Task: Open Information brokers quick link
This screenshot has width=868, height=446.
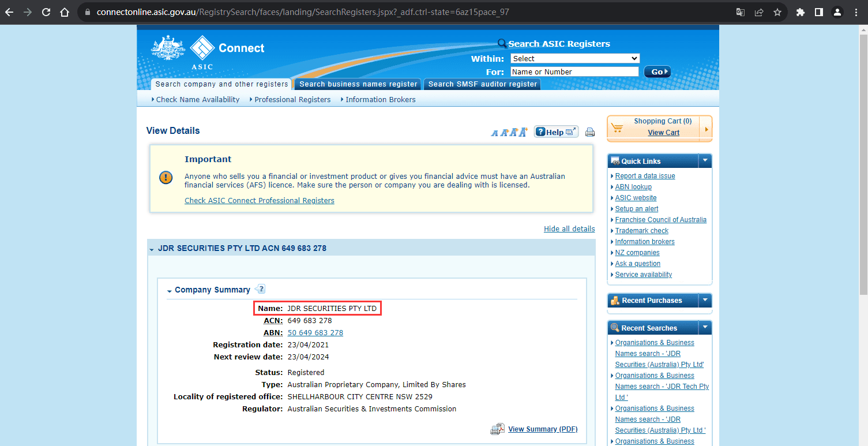Action: tap(645, 242)
